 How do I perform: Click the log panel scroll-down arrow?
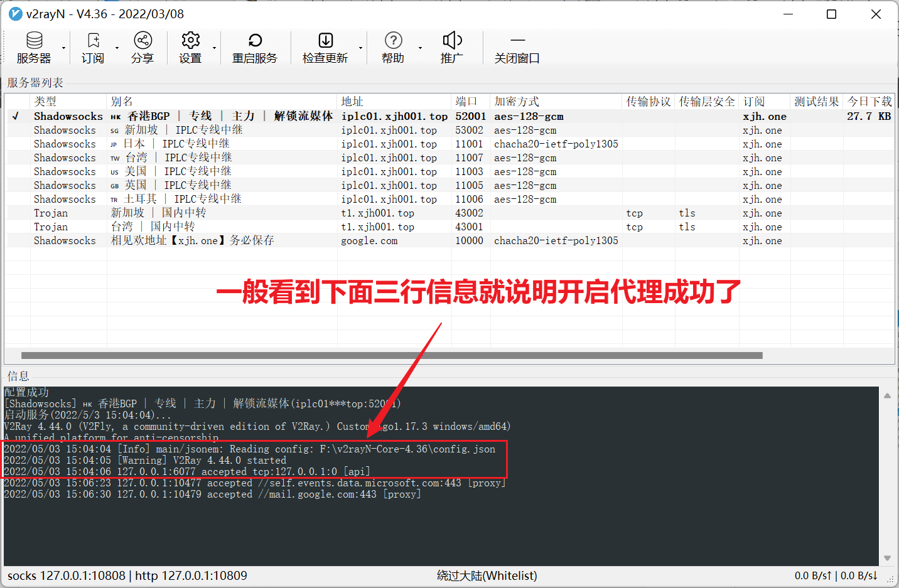pos(887,558)
